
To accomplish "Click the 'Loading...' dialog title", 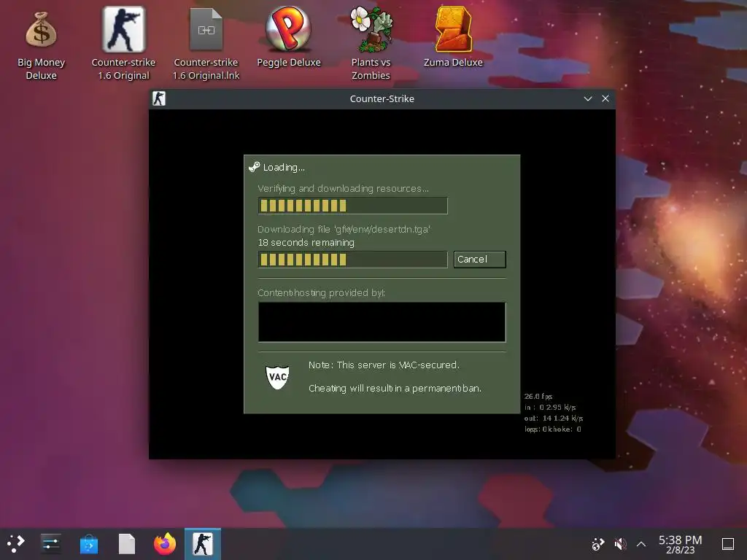I will (x=284, y=167).
